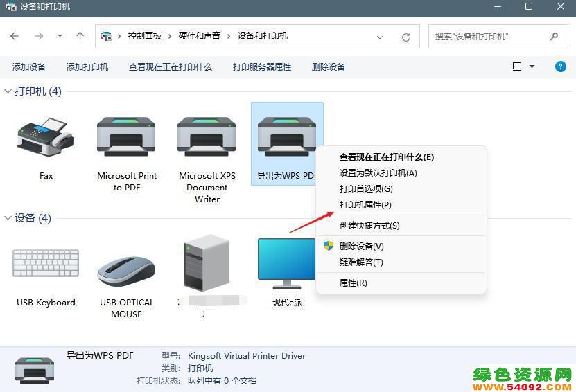Click the 设备 (4) group header text

(33, 218)
